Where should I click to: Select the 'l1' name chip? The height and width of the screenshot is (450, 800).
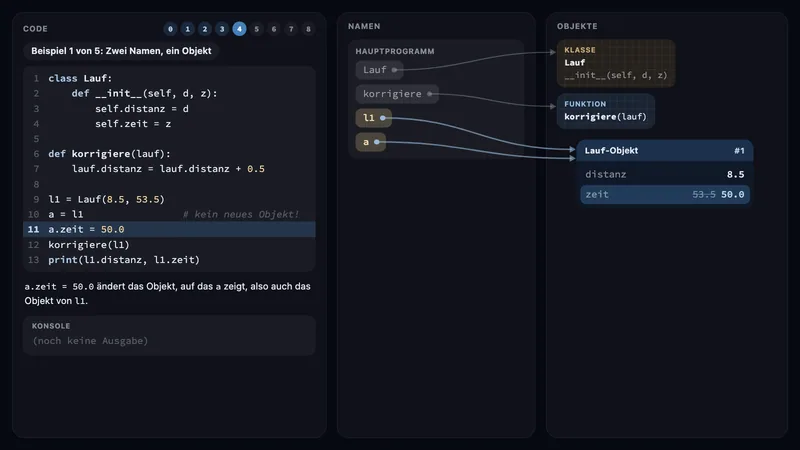[373, 118]
